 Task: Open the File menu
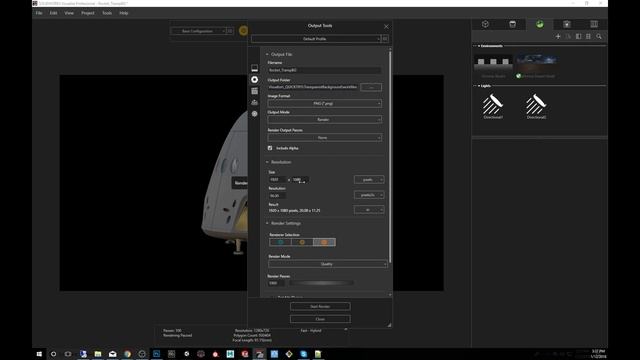click(x=39, y=13)
